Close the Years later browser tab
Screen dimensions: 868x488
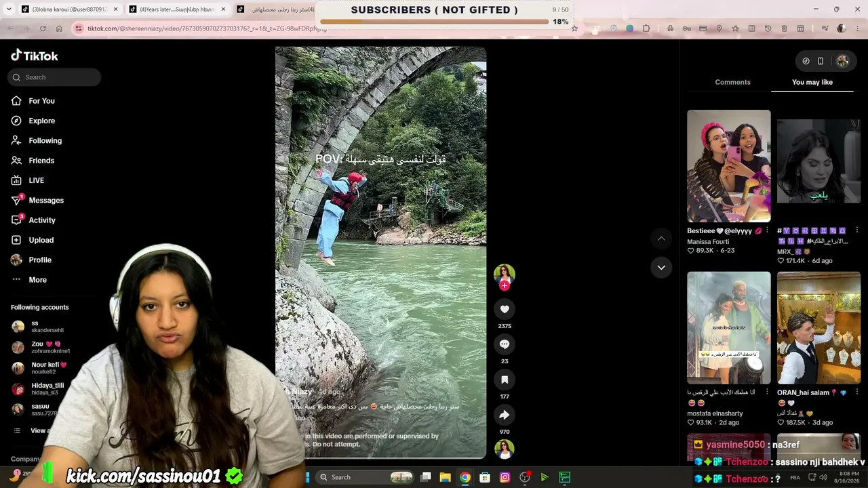click(222, 9)
